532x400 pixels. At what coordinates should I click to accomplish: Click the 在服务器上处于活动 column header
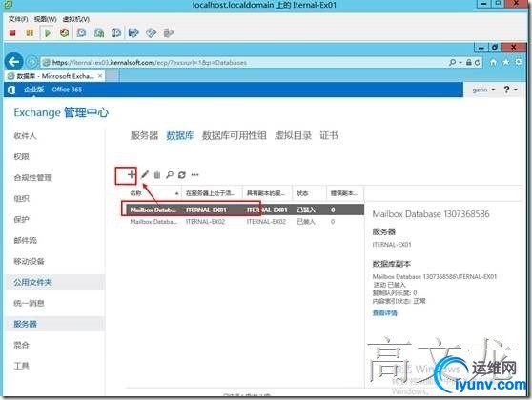click(x=211, y=193)
